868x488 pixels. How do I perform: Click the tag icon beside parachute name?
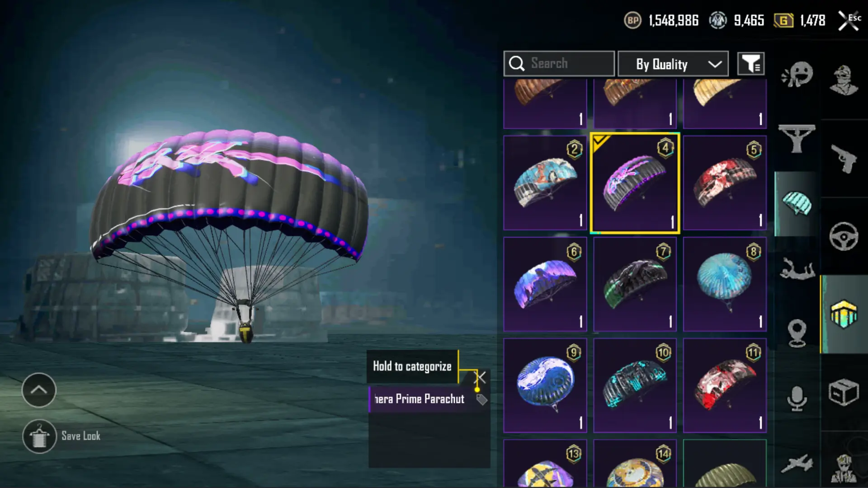[482, 399]
